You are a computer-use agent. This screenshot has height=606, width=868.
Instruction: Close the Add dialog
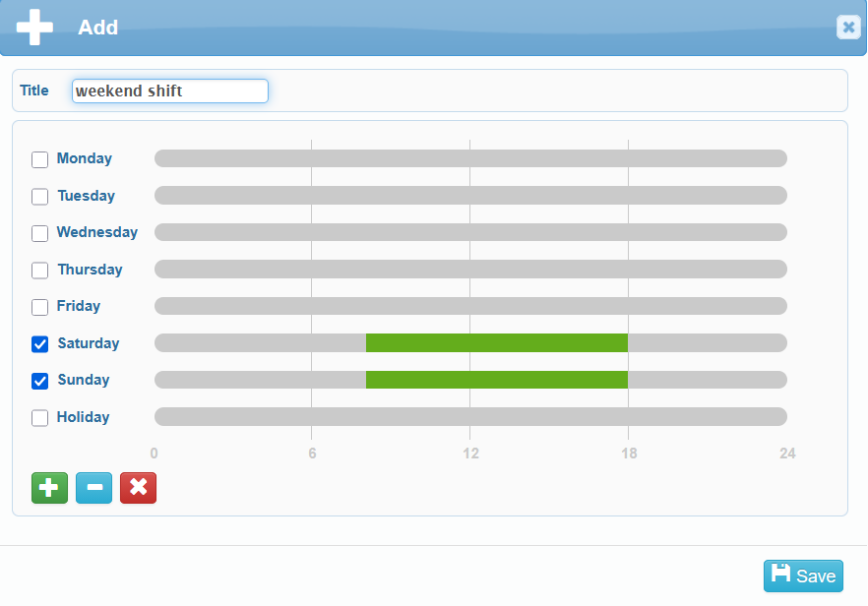(x=847, y=28)
